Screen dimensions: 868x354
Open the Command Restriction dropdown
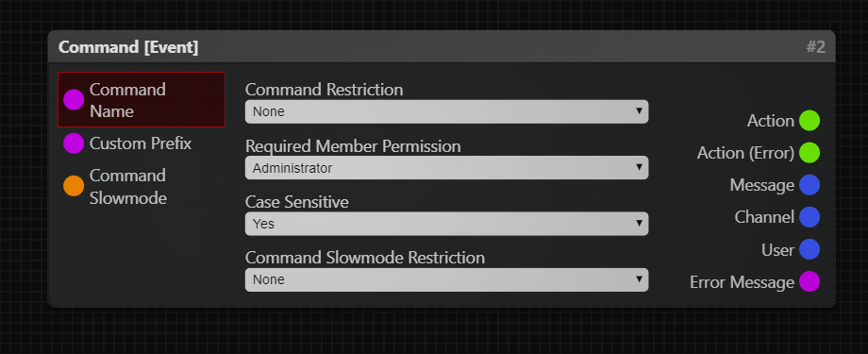pyautogui.click(x=446, y=112)
